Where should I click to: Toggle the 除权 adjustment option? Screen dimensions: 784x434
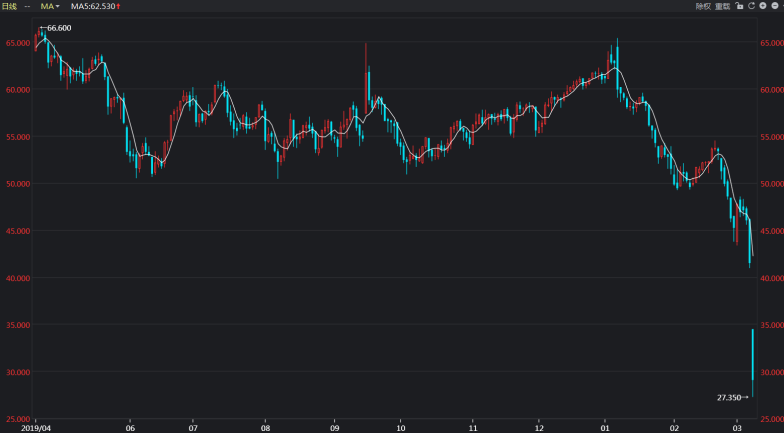(703, 6)
